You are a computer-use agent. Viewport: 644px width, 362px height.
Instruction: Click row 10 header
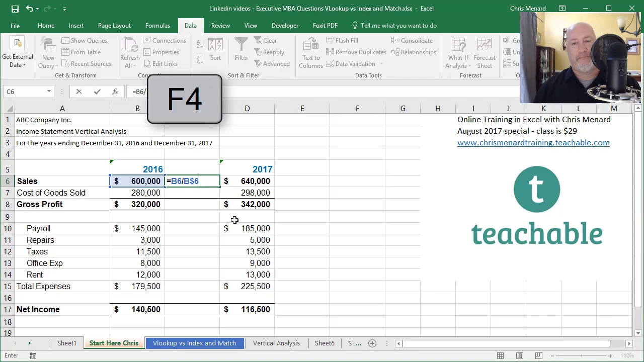click(8, 228)
